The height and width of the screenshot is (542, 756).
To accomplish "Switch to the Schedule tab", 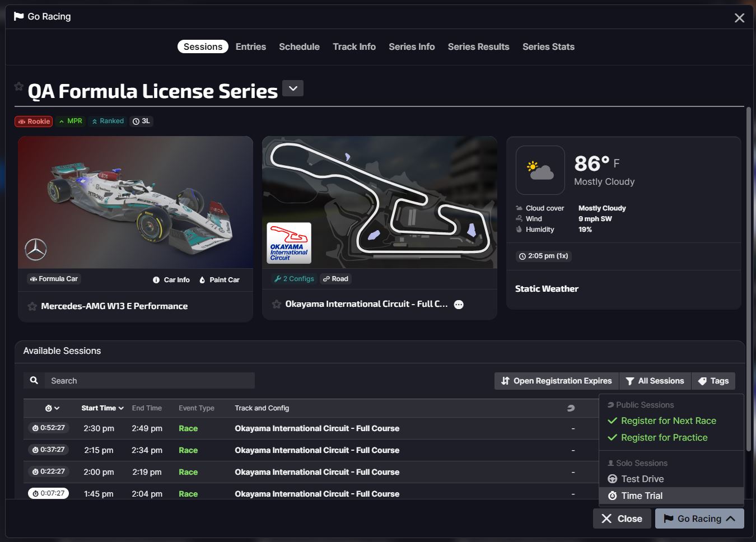I will 299,46.
